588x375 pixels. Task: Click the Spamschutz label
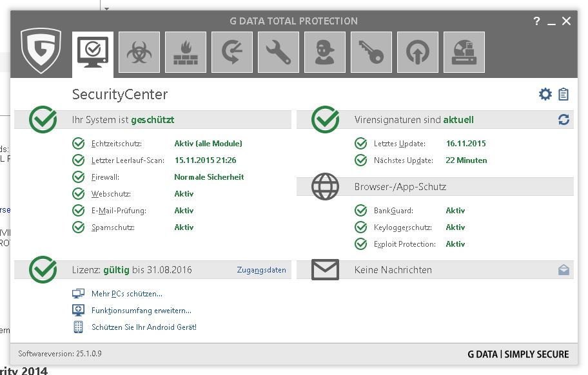click(x=113, y=227)
